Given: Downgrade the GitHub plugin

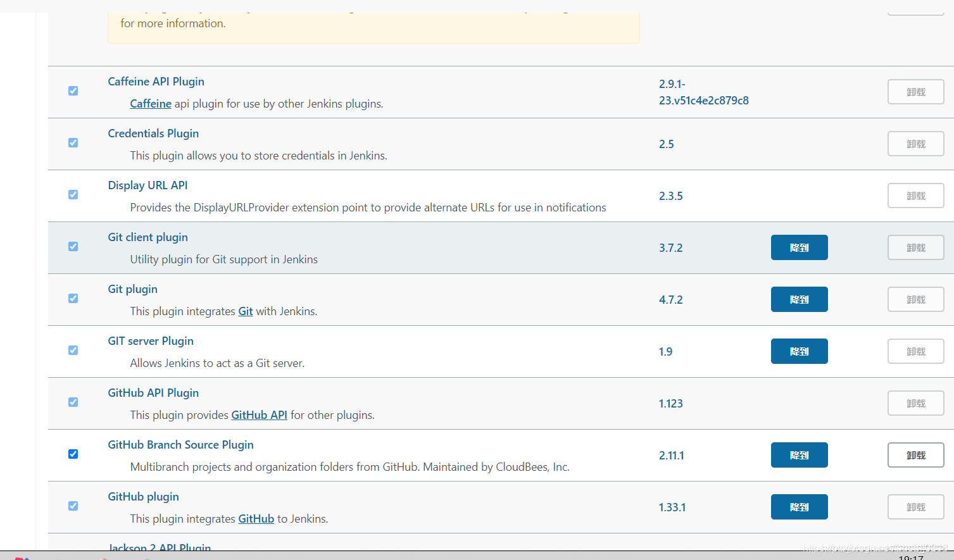Looking at the screenshot, I should [x=800, y=507].
